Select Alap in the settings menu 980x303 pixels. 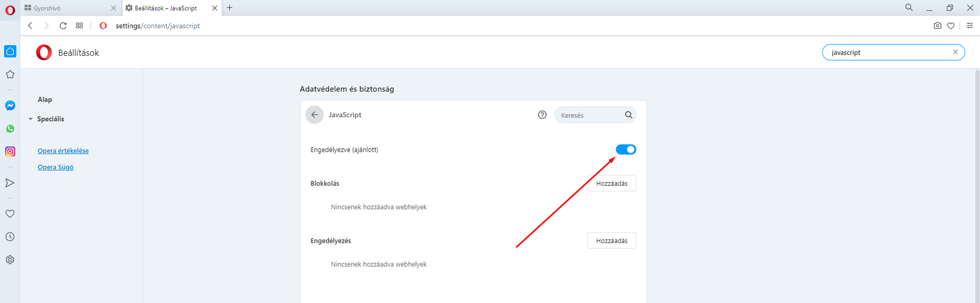[45, 99]
